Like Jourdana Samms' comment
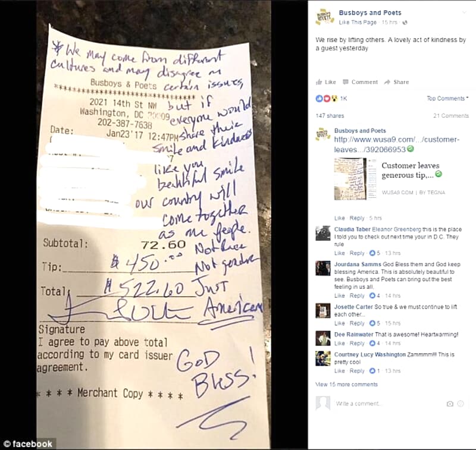Viewport: 476px width, 450px height. 339,295
